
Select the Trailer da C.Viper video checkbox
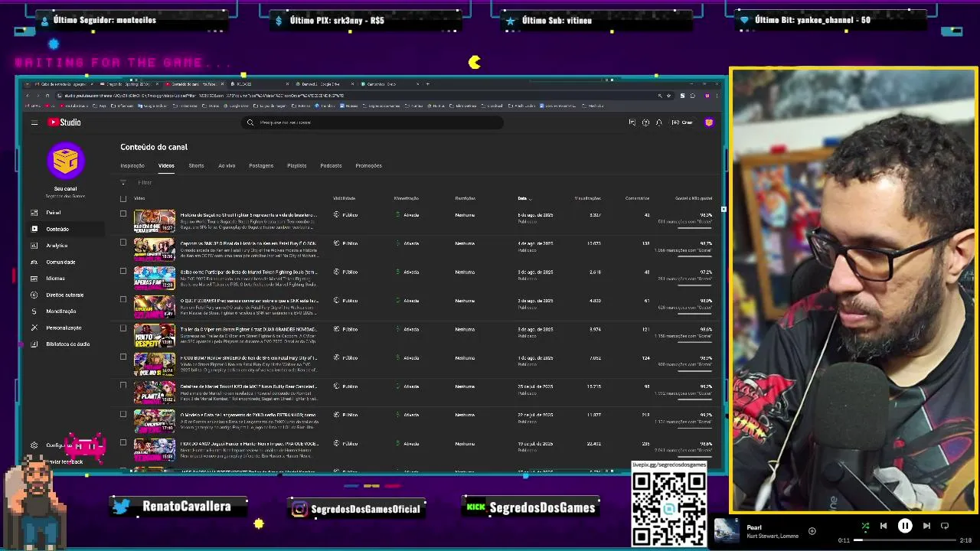coord(123,328)
